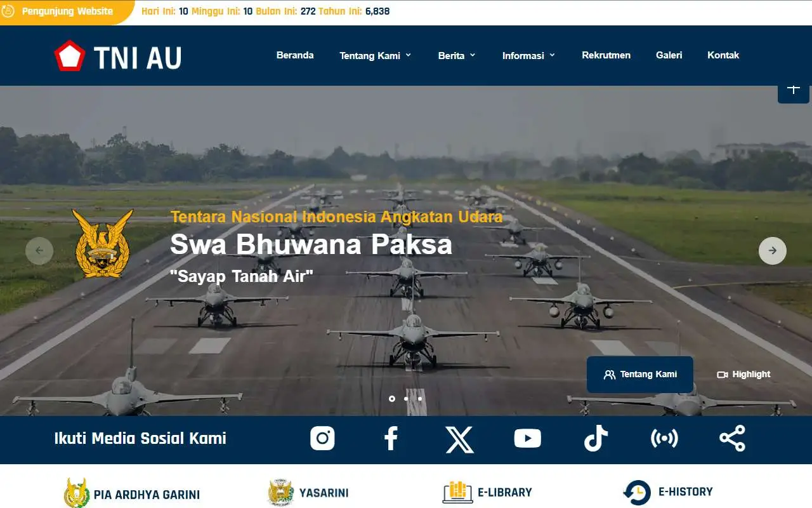Open the TikTok social media icon

596,438
